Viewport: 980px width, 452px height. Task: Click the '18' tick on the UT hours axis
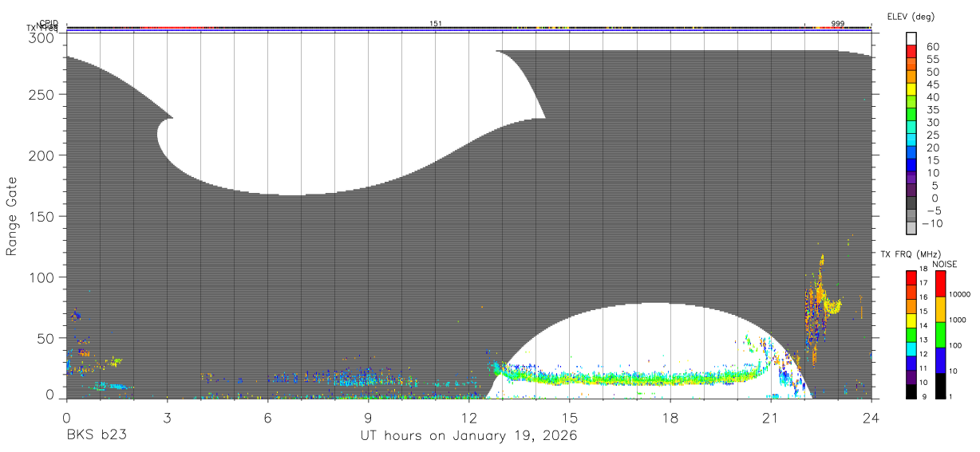coord(670,418)
